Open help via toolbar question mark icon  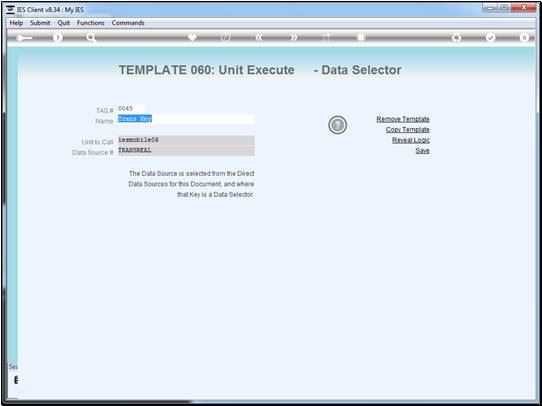(x=58, y=38)
